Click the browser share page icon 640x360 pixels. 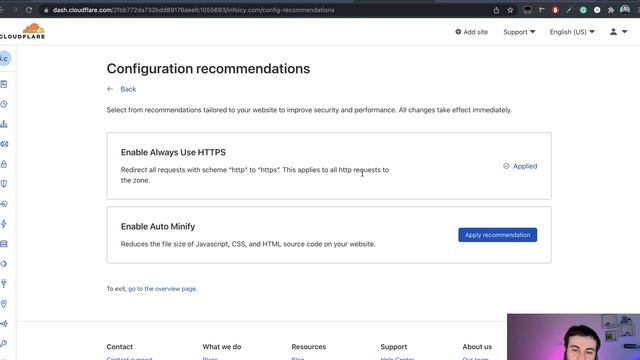[496, 10]
